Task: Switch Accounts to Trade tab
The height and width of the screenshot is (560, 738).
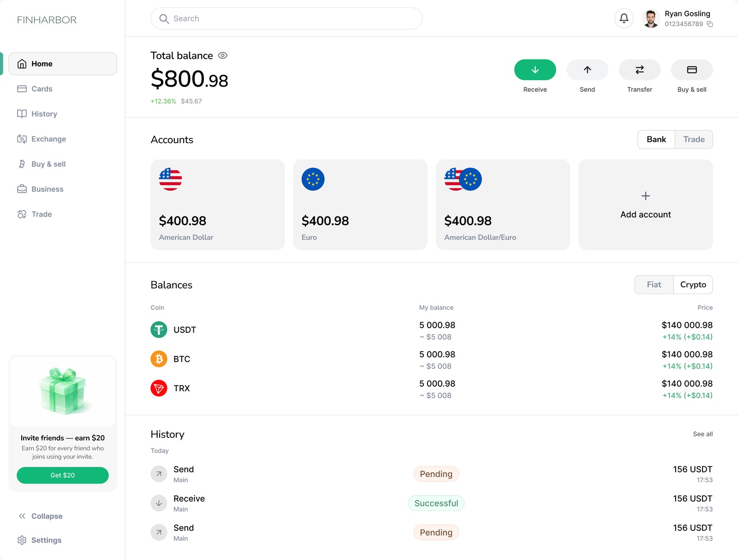Action: 694,140
